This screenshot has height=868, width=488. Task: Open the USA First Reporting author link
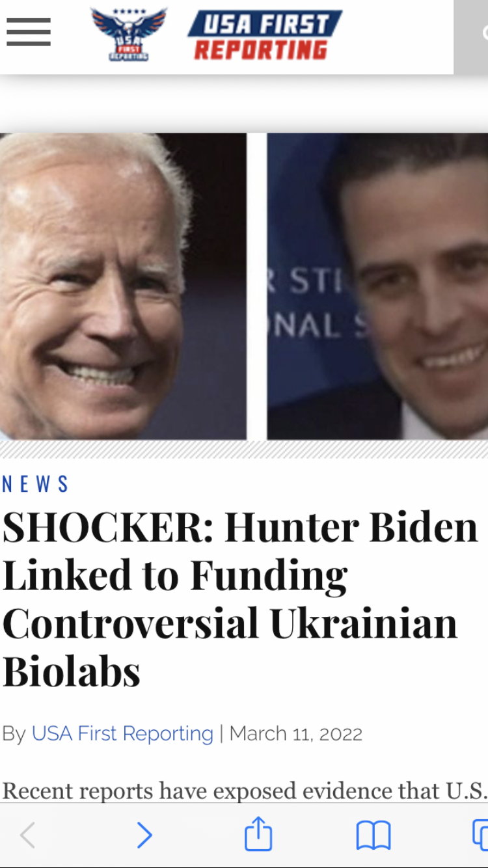pos(122,733)
